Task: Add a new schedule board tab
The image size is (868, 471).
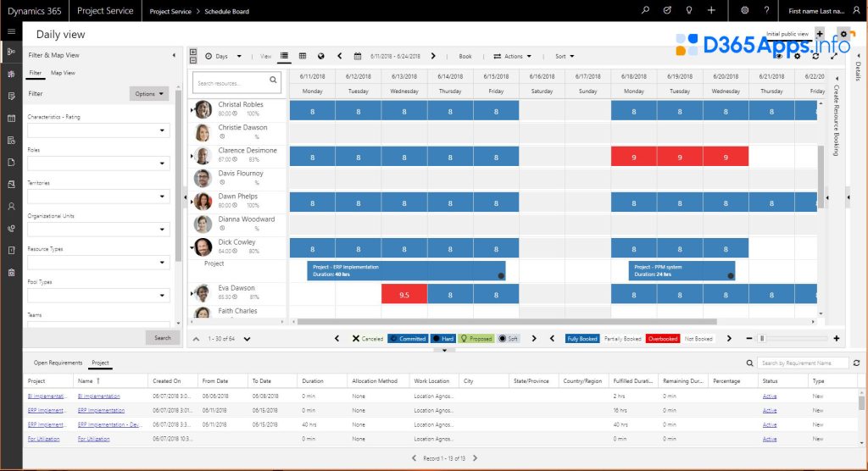Action: pos(820,34)
